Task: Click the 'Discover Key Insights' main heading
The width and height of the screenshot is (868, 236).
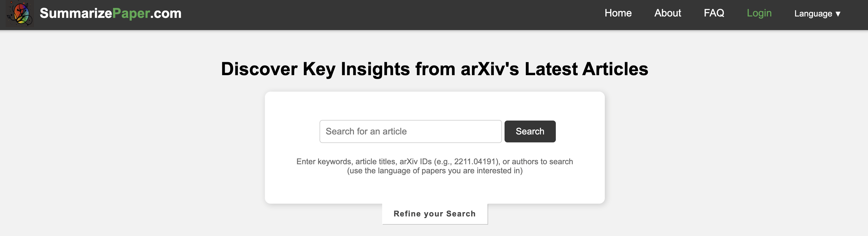Action: point(434,69)
